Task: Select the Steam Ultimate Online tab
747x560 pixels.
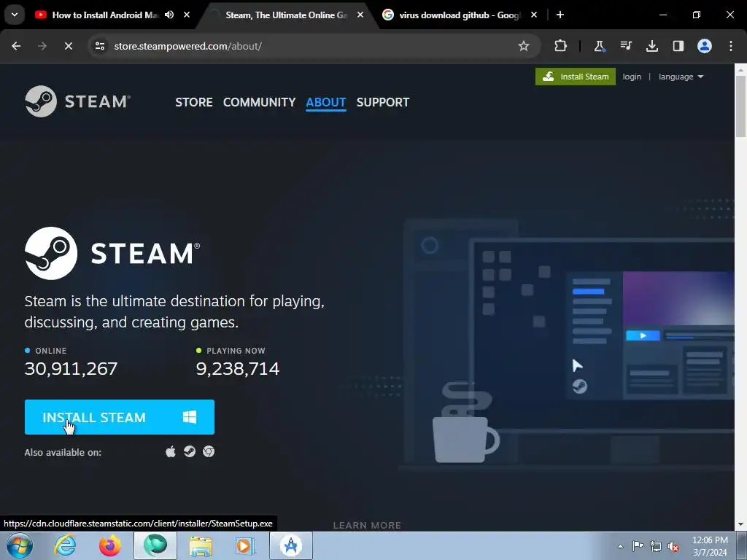Action: pos(286,15)
